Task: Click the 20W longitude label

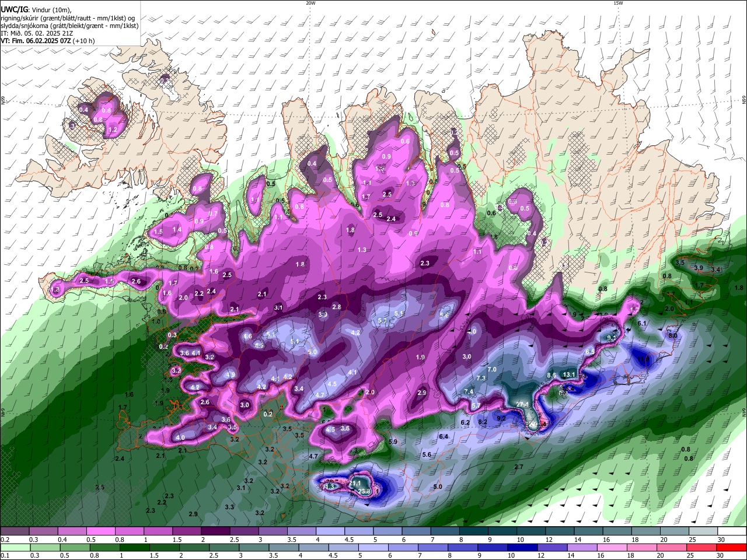Action: pos(310,3)
